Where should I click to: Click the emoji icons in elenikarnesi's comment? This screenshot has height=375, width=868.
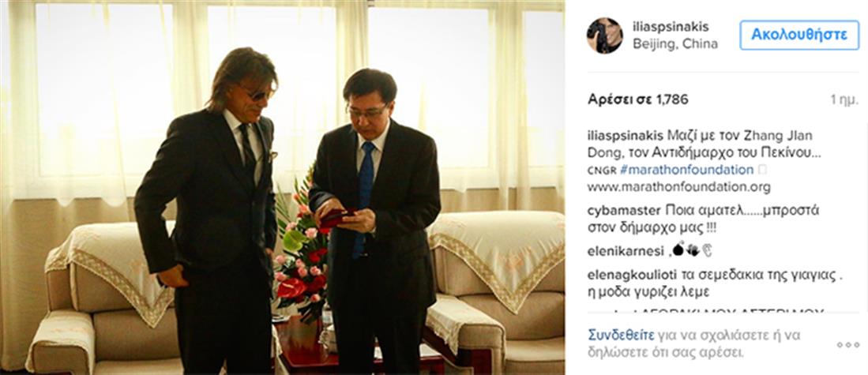pyautogui.click(x=693, y=250)
